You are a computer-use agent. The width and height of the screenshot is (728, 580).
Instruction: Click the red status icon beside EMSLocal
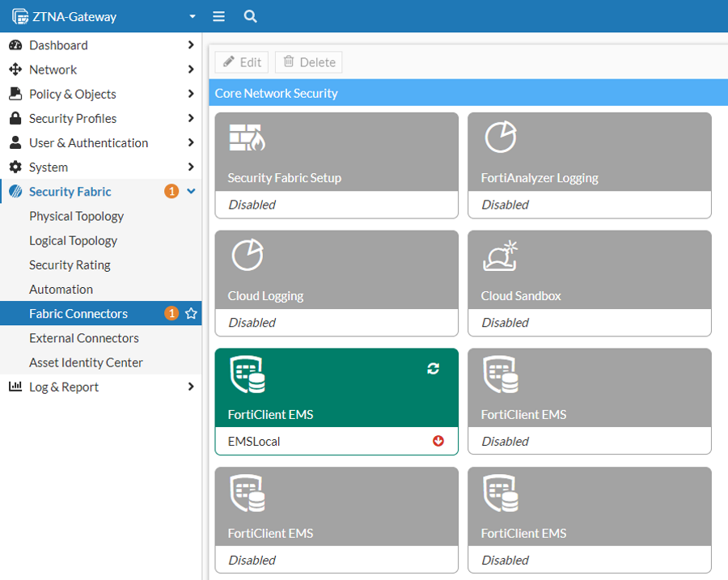438,442
